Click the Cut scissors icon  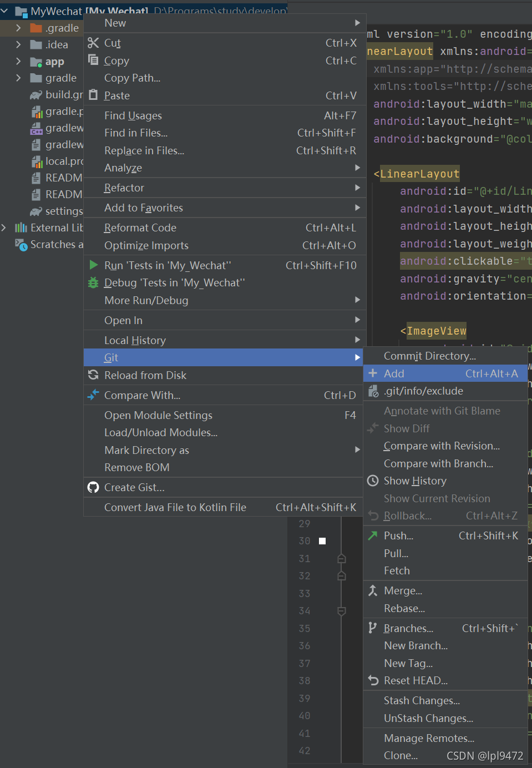tap(93, 43)
